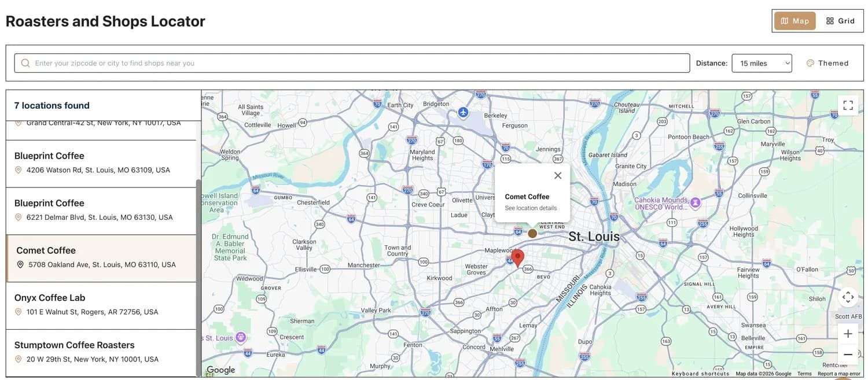Click location pin icon beside 5708 Oakland Ave
This screenshot has width=868, height=380.
(20, 265)
